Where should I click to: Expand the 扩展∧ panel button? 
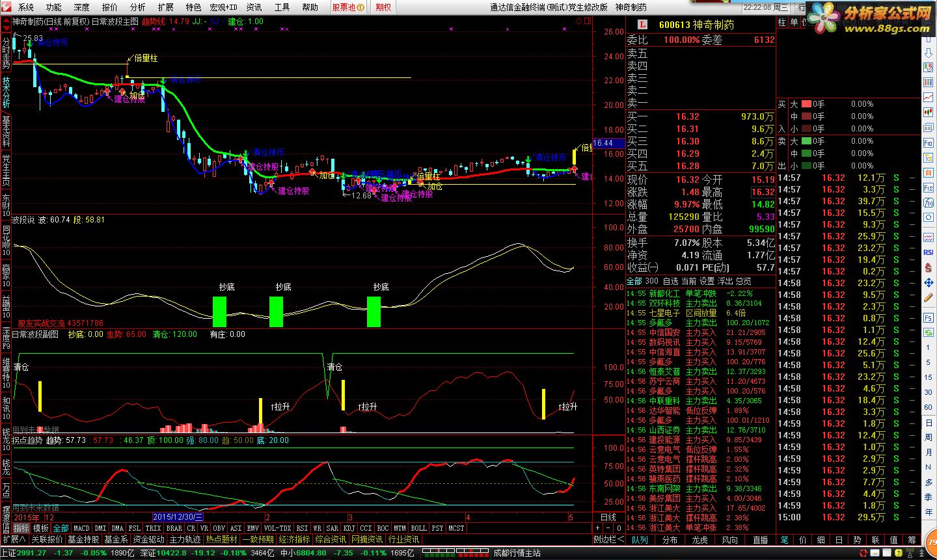tap(14, 539)
